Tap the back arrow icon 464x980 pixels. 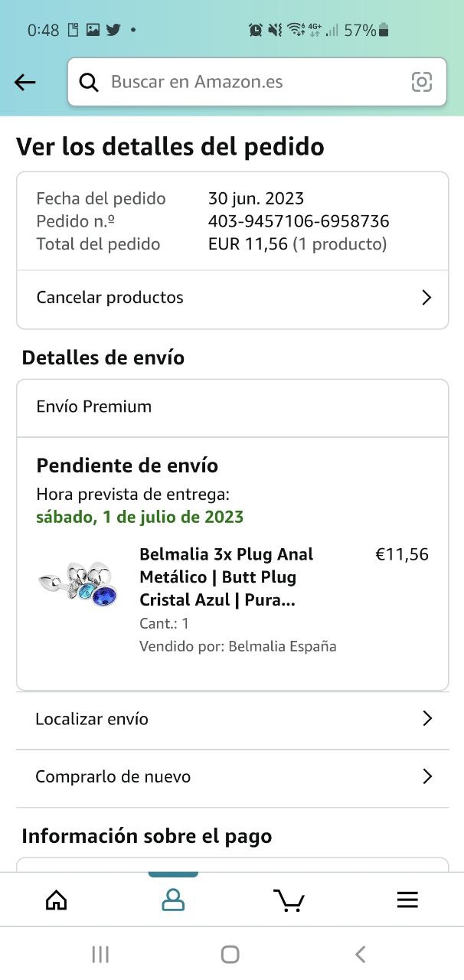tap(25, 83)
